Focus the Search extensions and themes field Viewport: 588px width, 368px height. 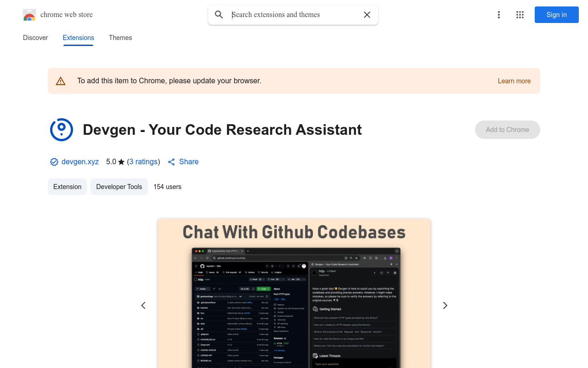click(x=294, y=15)
